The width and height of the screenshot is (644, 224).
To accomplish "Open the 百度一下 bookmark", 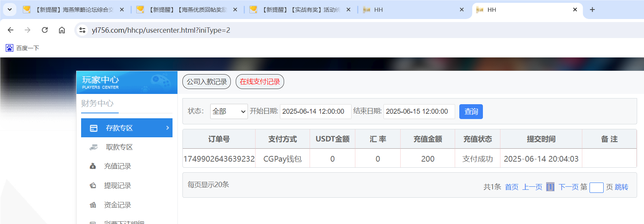I will pyautogui.click(x=22, y=48).
